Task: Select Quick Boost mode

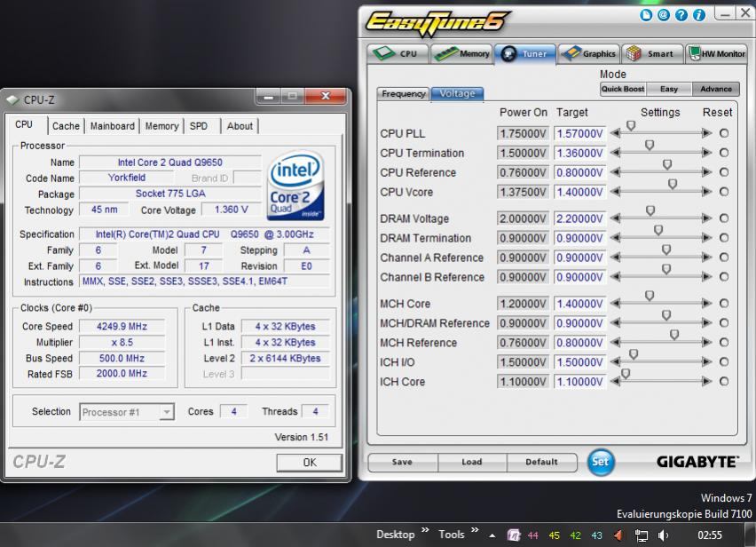Action: tap(622, 89)
